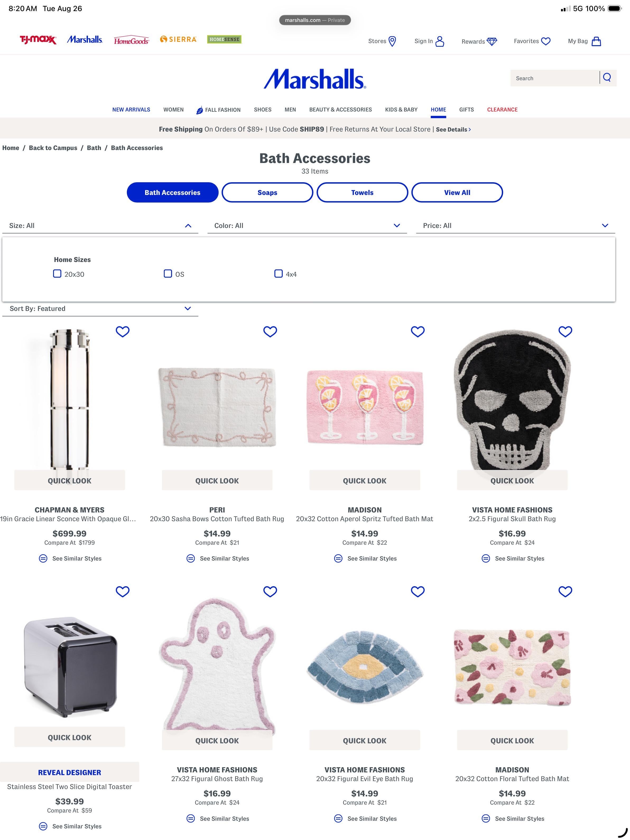Screen dimensions: 630x840
Task: Click the HomeGoods logo
Action: [132, 40]
